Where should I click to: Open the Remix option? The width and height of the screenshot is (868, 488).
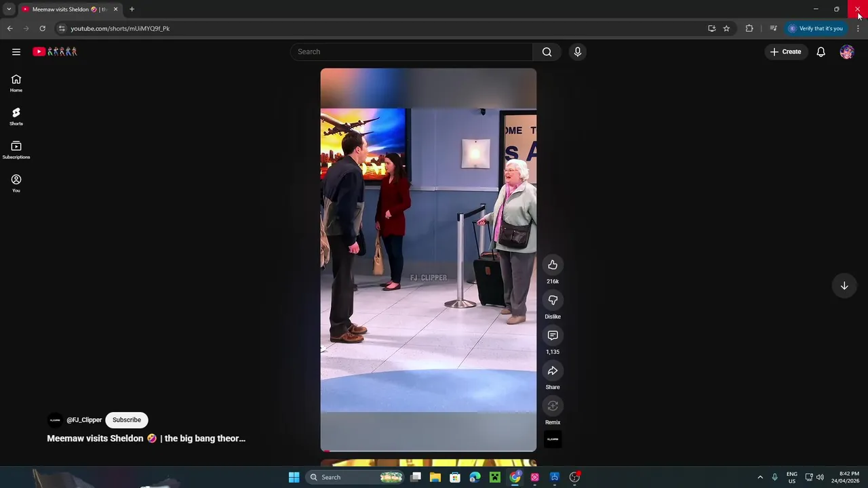553,406
